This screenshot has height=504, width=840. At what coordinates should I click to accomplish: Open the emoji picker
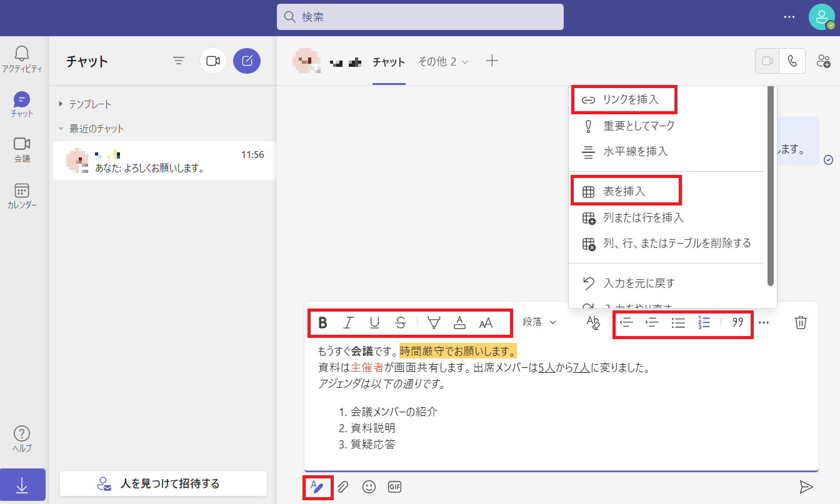click(369, 487)
